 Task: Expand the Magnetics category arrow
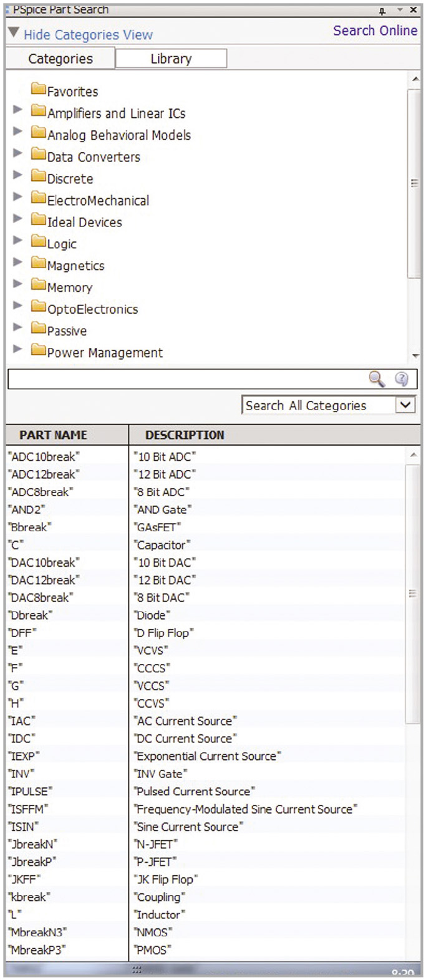coord(17,262)
